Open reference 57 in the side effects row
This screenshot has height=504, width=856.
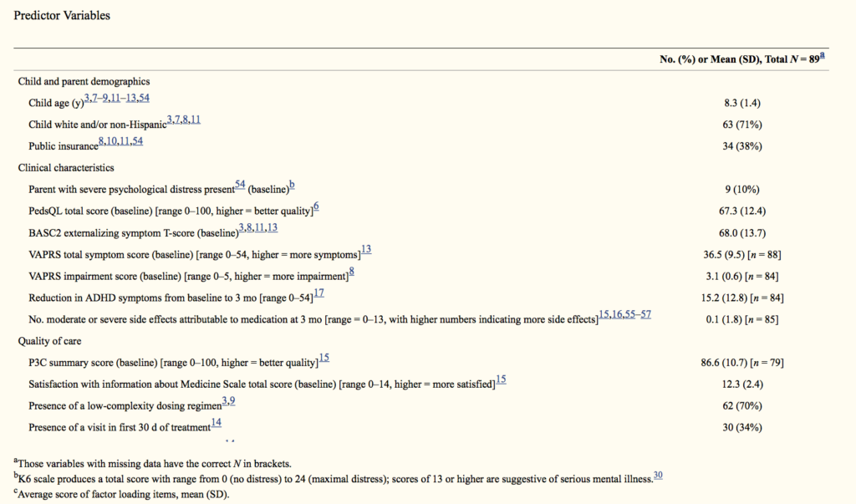pos(646,314)
